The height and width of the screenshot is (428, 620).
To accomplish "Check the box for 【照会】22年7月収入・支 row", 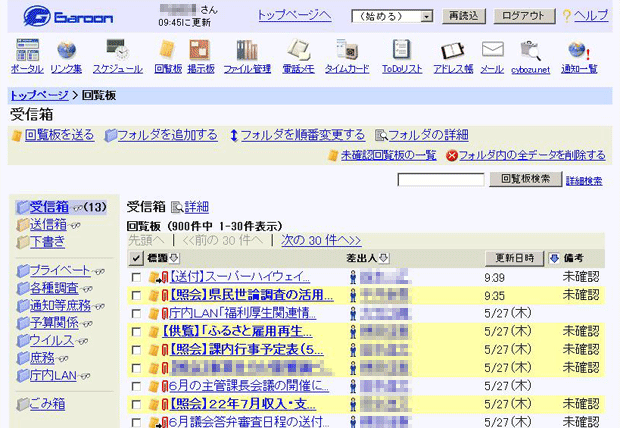I will click(136, 404).
